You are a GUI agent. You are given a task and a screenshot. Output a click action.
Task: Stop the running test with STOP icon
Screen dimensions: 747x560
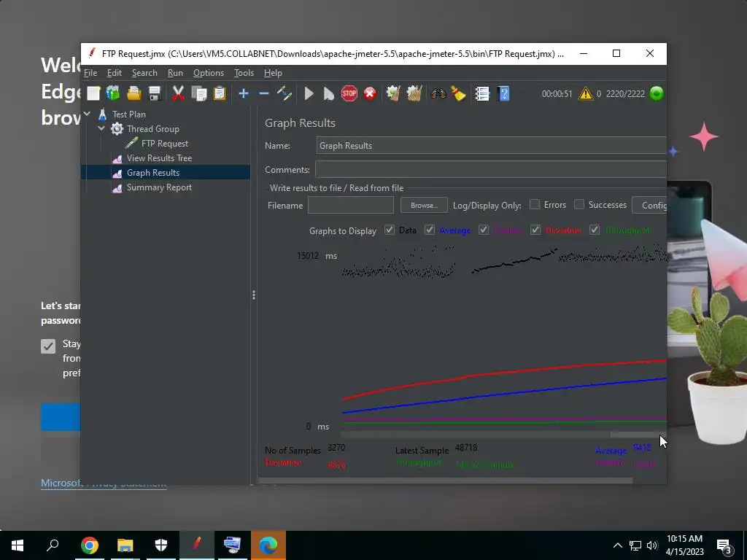[x=349, y=93]
